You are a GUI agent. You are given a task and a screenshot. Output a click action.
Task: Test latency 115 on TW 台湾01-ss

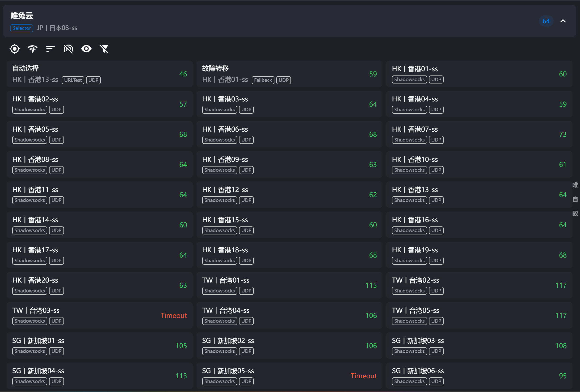click(x=371, y=285)
